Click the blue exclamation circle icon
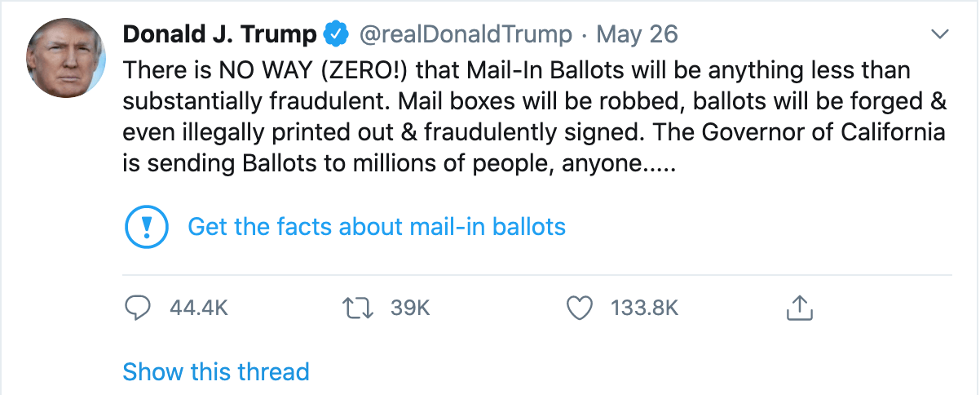This screenshot has height=395, width=980. coord(147,226)
